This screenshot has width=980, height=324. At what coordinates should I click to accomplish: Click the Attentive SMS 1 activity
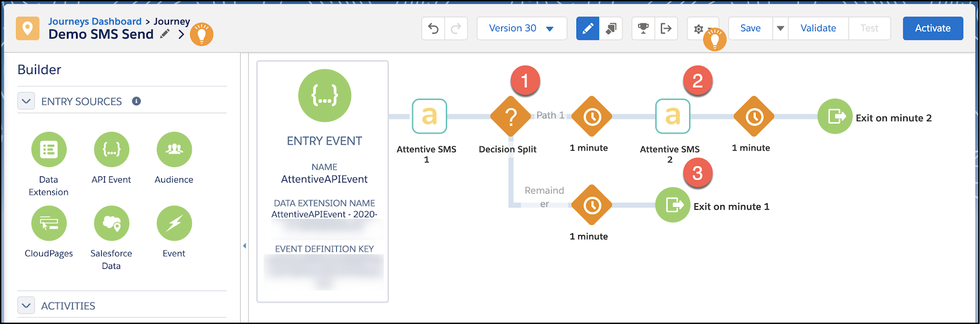(429, 116)
